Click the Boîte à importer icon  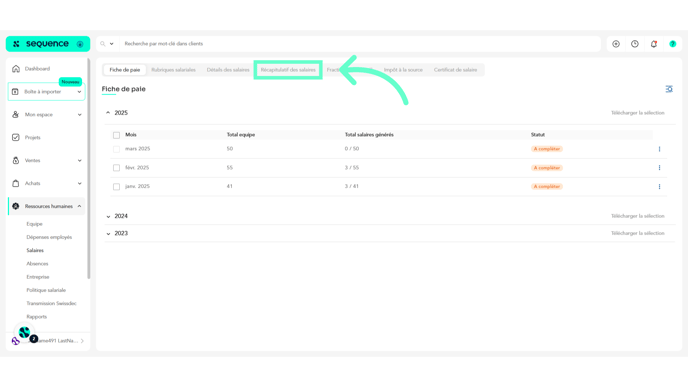tap(15, 92)
